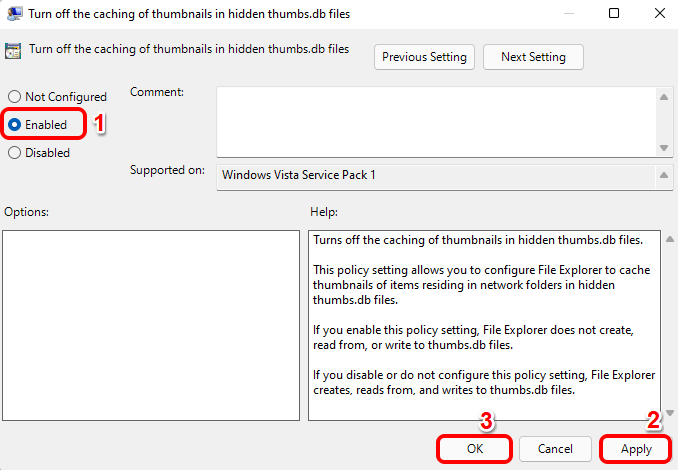The image size is (678, 470).
Task: Click the Supported on Windows Vista field
Action: pyautogui.click(x=435, y=175)
